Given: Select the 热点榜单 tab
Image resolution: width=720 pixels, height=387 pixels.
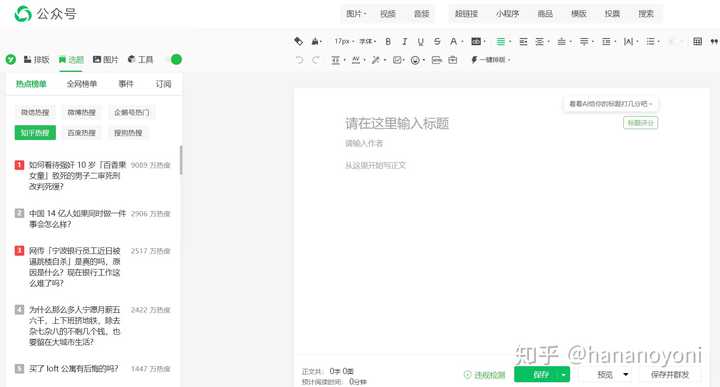Looking at the screenshot, I should [x=31, y=84].
